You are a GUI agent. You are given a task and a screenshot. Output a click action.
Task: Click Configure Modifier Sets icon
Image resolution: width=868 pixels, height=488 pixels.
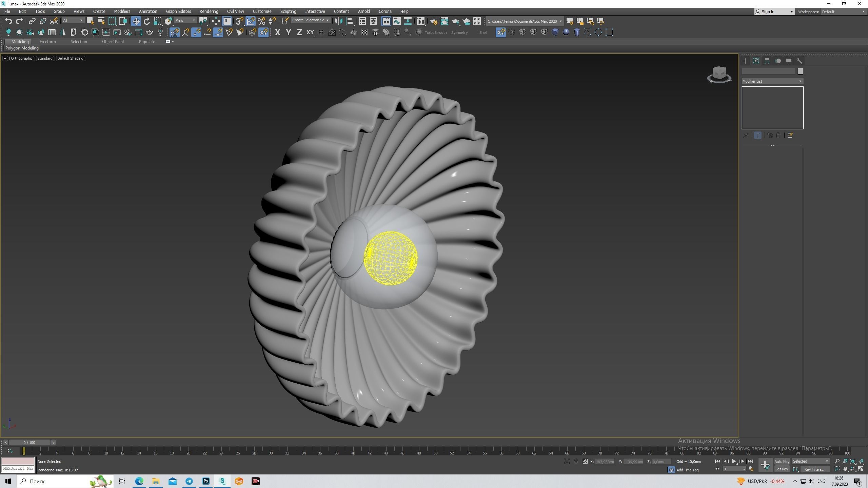click(790, 136)
